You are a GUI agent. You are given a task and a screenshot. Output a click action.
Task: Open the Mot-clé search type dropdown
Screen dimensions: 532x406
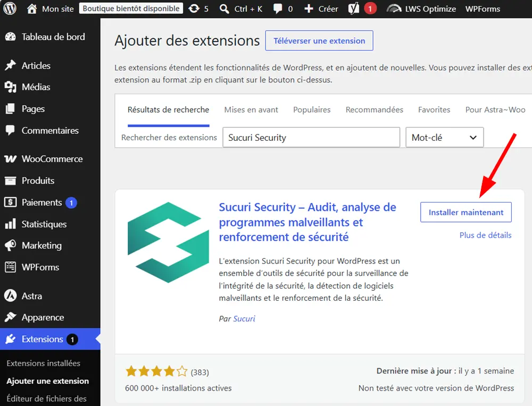(444, 137)
